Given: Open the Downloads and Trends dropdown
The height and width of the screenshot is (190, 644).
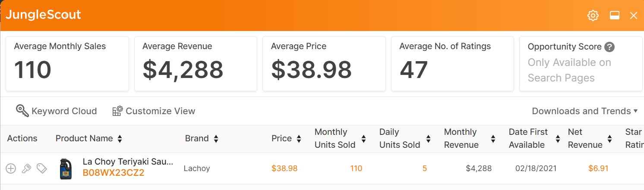Looking at the screenshot, I should pos(585,111).
